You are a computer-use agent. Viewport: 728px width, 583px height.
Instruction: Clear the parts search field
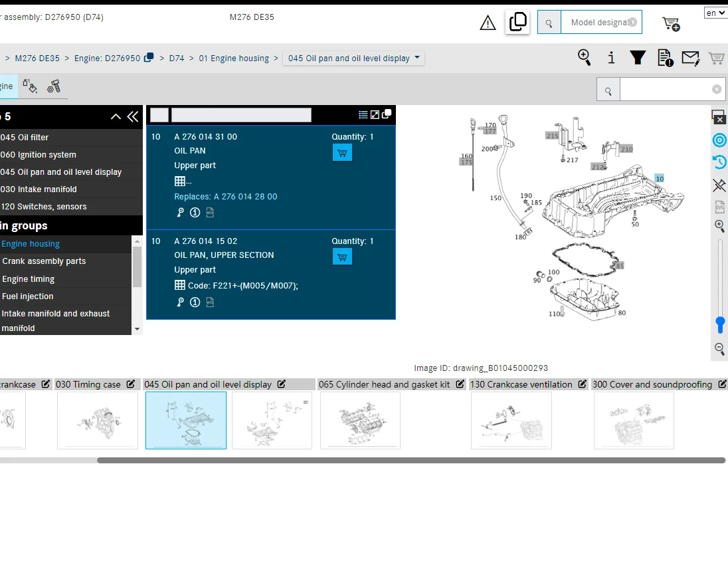click(717, 89)
